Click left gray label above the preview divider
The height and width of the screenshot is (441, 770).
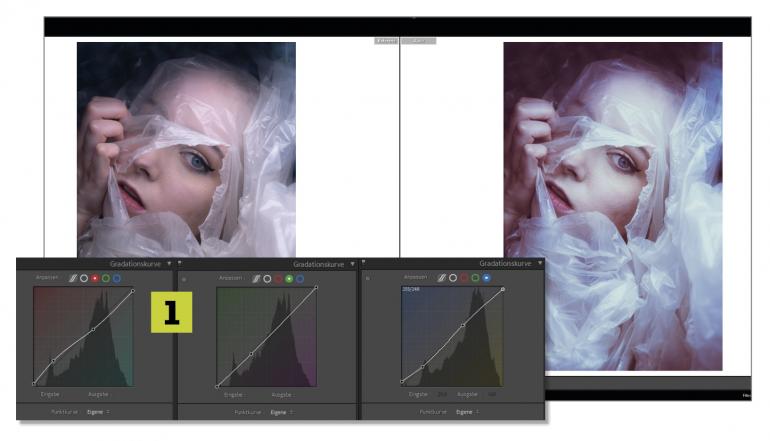point(386,41)
